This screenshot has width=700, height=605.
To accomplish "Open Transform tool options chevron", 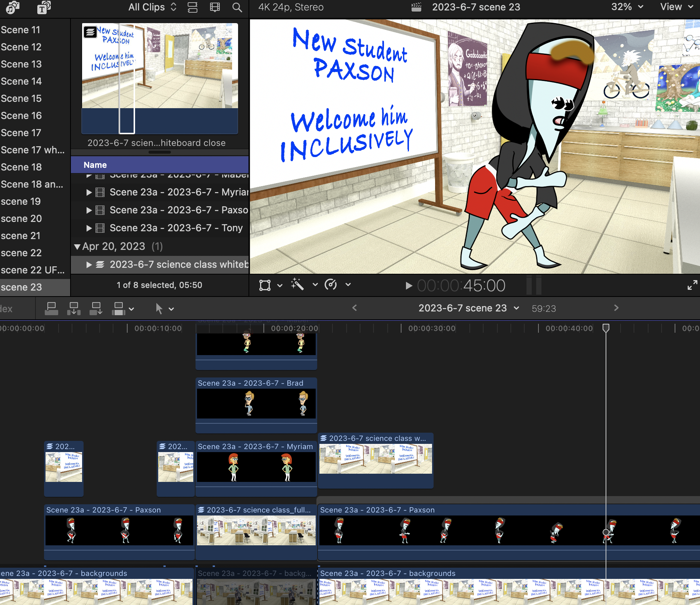I will point(280,286).
